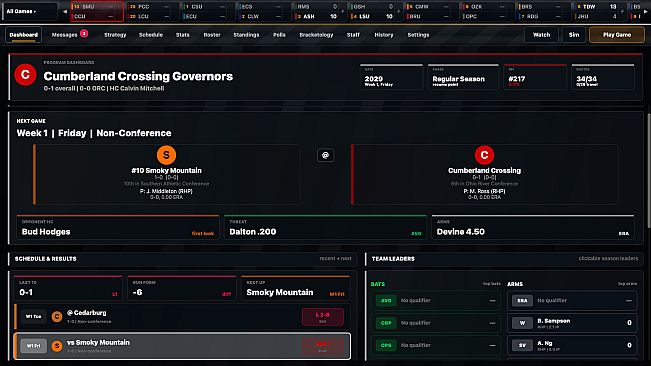Select the vs Smoky Mountain schedule row
This screenshot has height=366, width=651.
(182, 346)
